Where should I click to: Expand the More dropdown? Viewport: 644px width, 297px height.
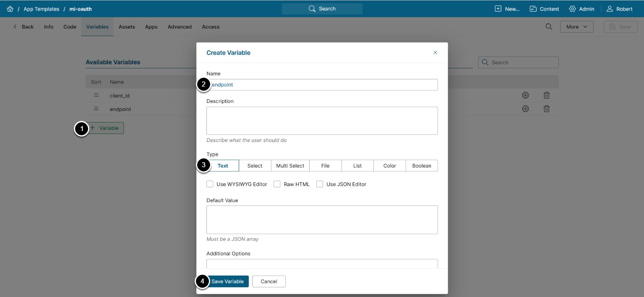click(x=577, y=27)
